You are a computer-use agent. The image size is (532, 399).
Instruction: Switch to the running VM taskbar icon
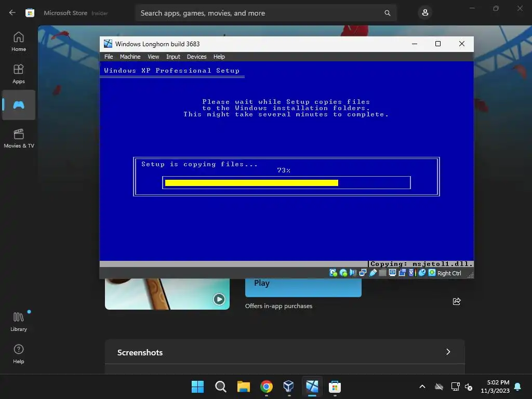coord(312,387)
